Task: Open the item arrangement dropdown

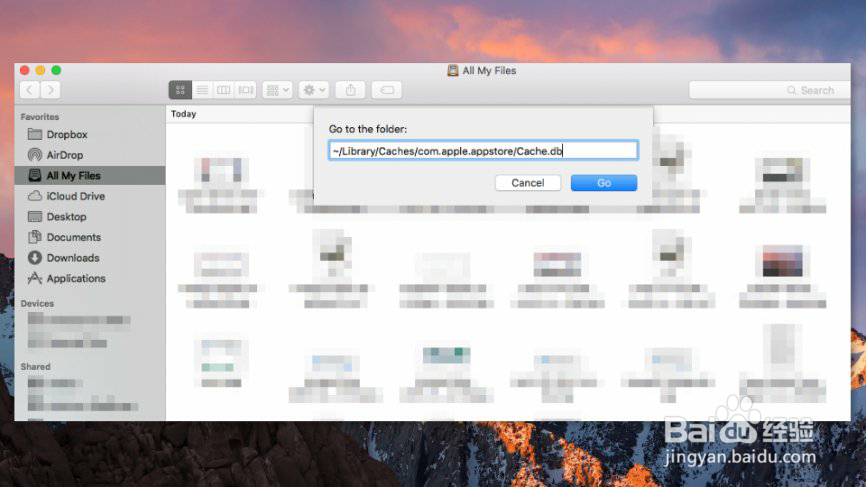Action: 277,90
